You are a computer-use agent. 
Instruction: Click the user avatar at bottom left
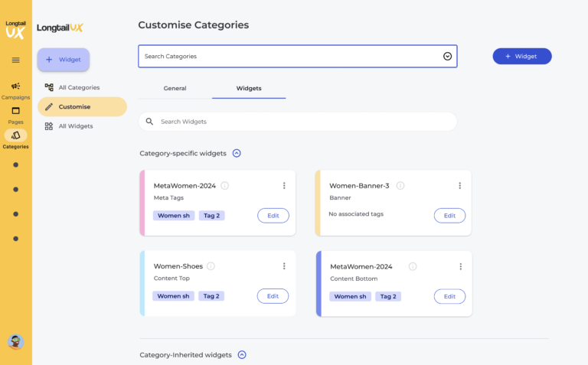(x=15, y=341)
